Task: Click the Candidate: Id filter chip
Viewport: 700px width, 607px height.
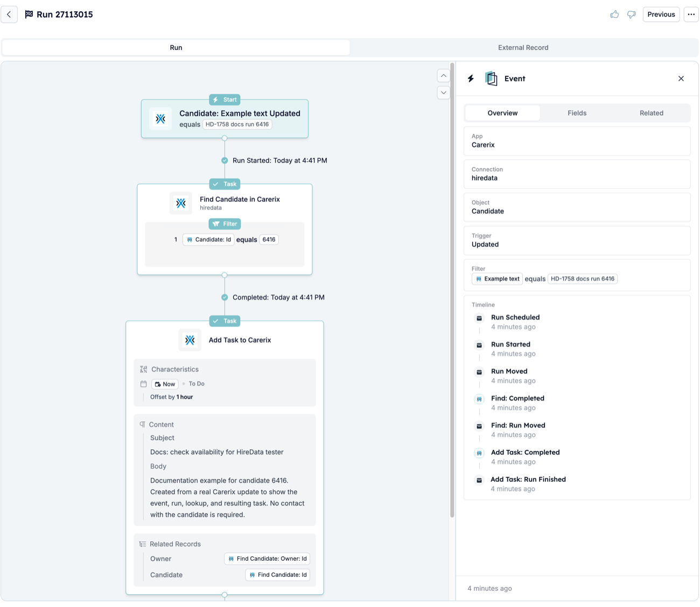Action: click(x=208, y=239)
